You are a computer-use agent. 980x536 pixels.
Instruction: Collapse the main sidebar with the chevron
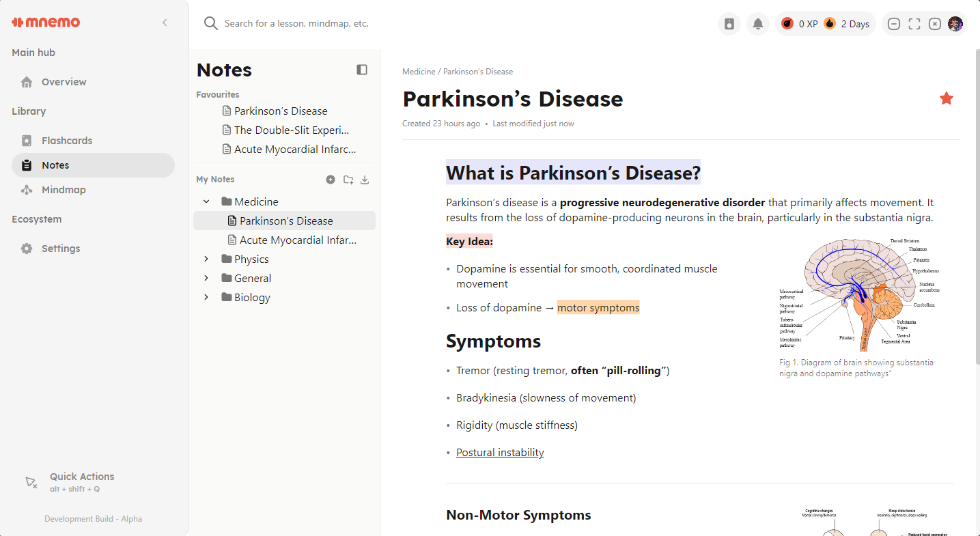165,23
